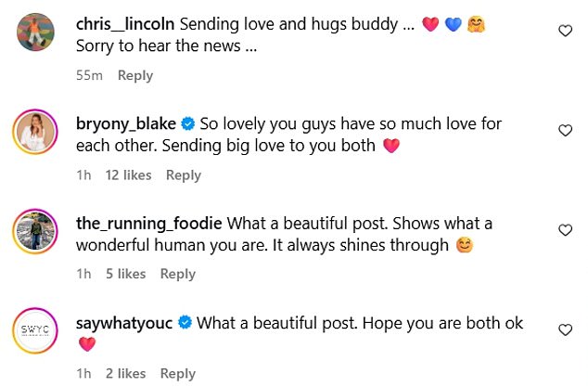Reply to bryony_blake's comment
This screenshot has height=387, width=588.
[x=184, y=175]
